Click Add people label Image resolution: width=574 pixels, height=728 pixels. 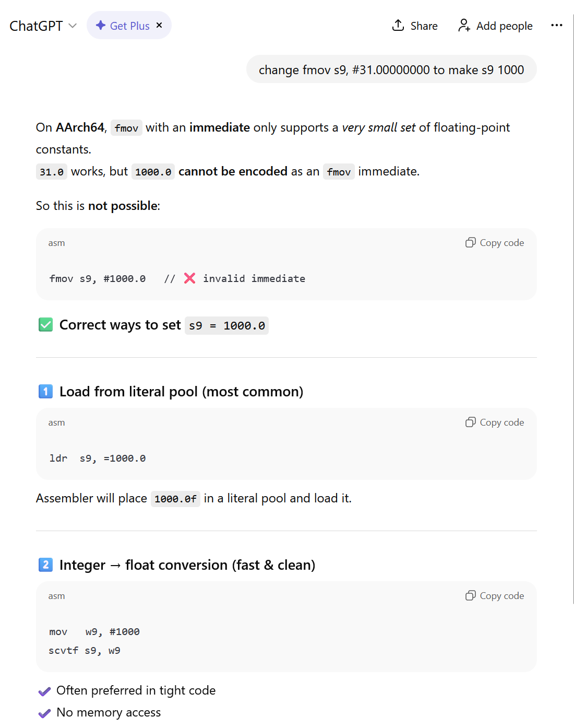click(504, 26)
